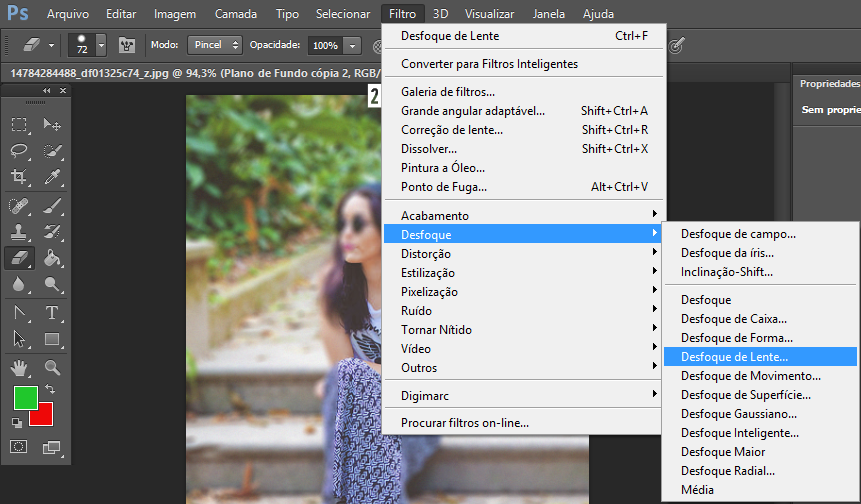Select the Eyedropper tool

click(x=52, y=176)
